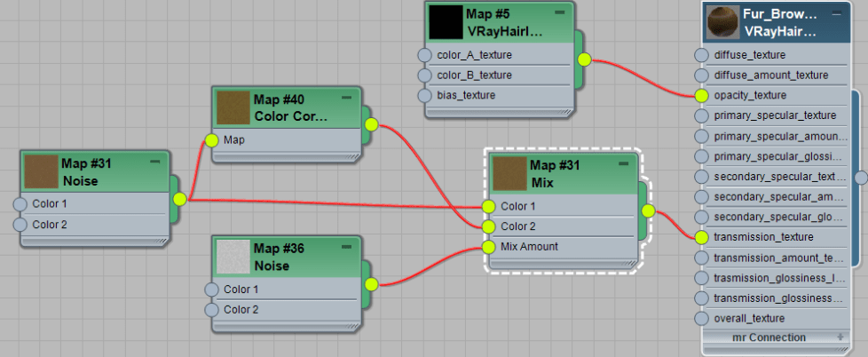Click the black Map #5 preview swatch
This screenshot has width=868, height=357.
(x=446, y=22)
